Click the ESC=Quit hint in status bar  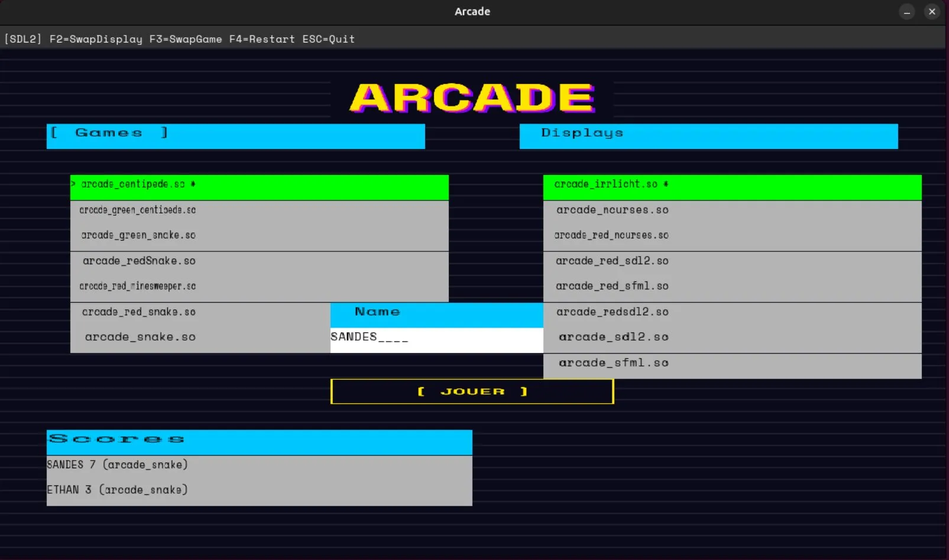coord(329,39)
